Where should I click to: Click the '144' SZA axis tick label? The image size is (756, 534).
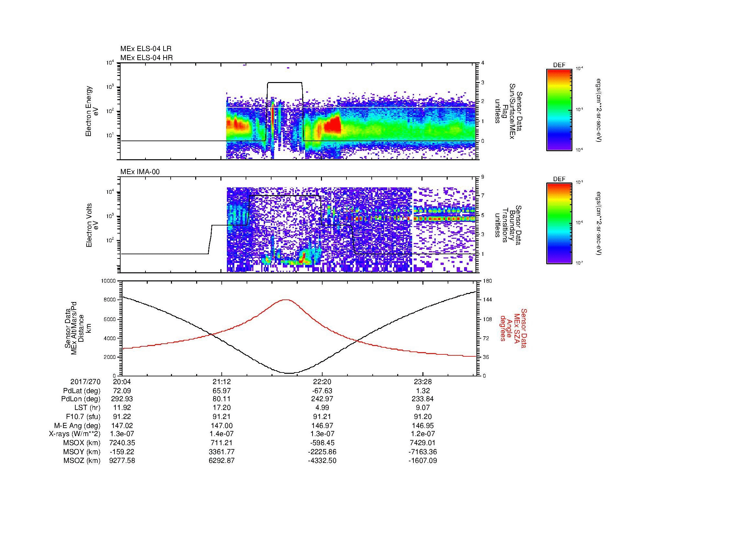[x=487, y=300]
